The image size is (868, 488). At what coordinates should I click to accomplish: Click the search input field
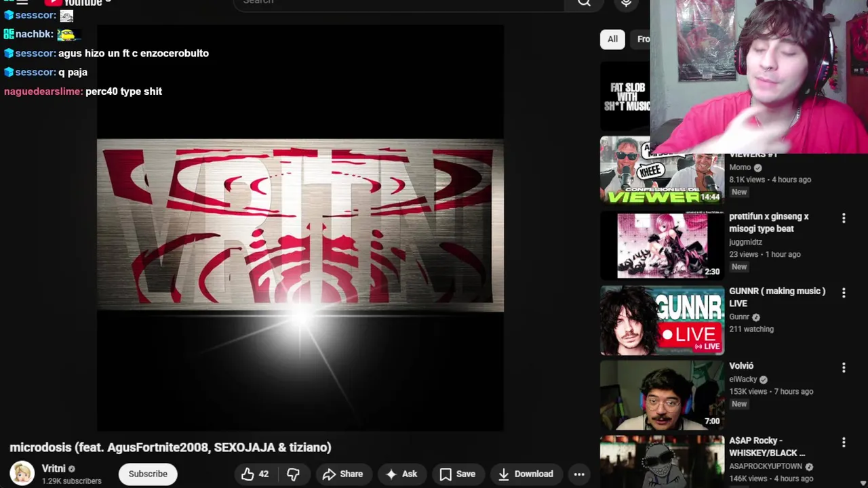pyautogui.click(x=399, y=3)
